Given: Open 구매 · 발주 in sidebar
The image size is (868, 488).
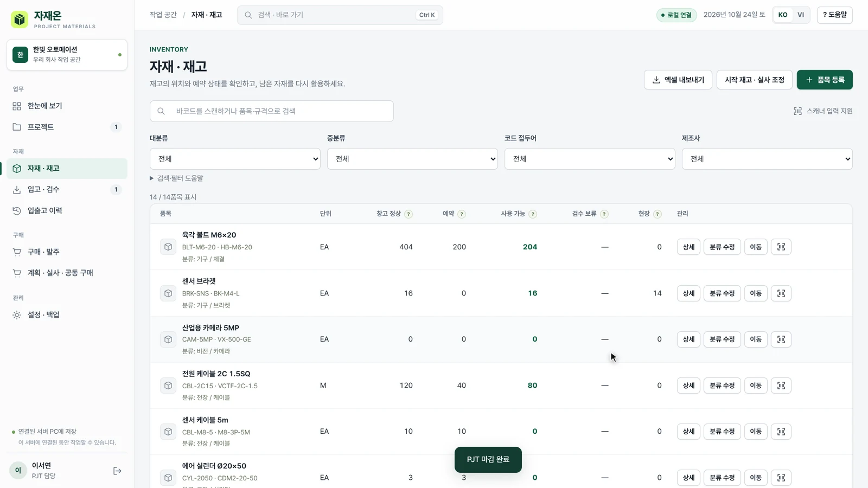Looking at the screenshot, I should (67, 252).
